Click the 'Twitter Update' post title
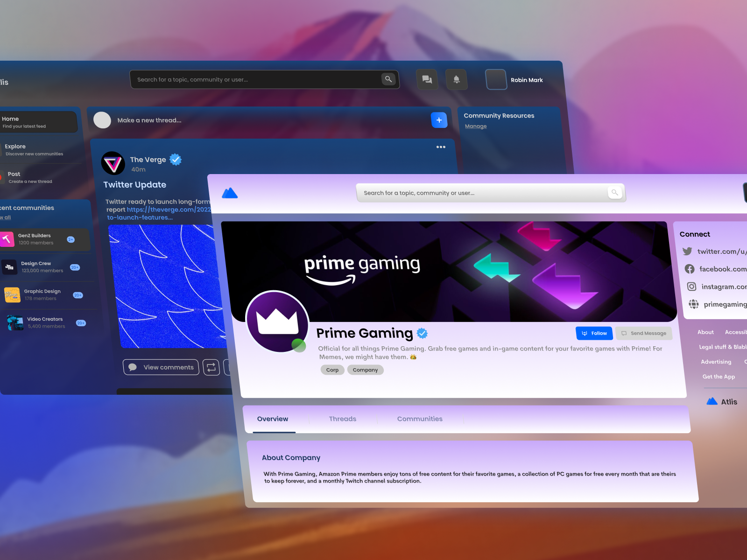Screen dimensions: 747x560 pos(135,185)
